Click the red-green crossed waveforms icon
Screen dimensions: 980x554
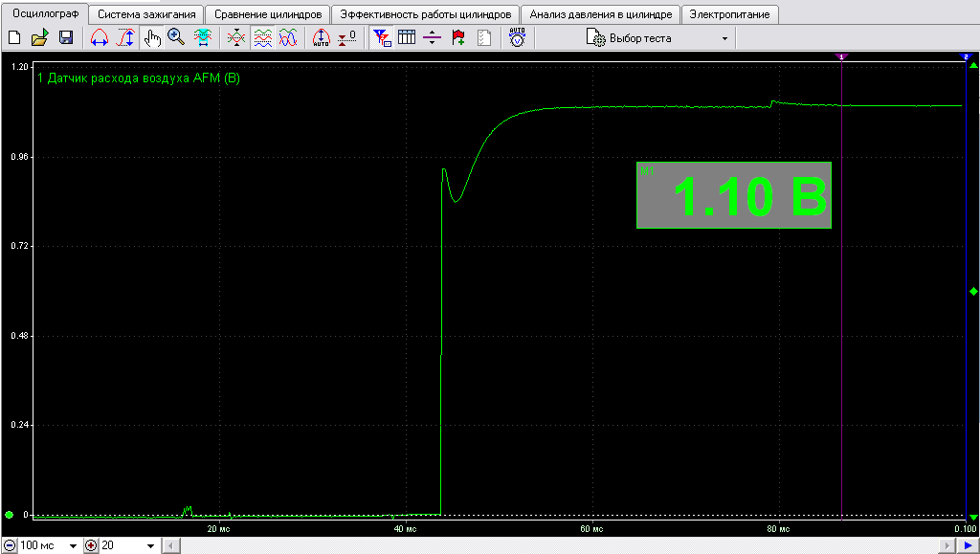236,38
